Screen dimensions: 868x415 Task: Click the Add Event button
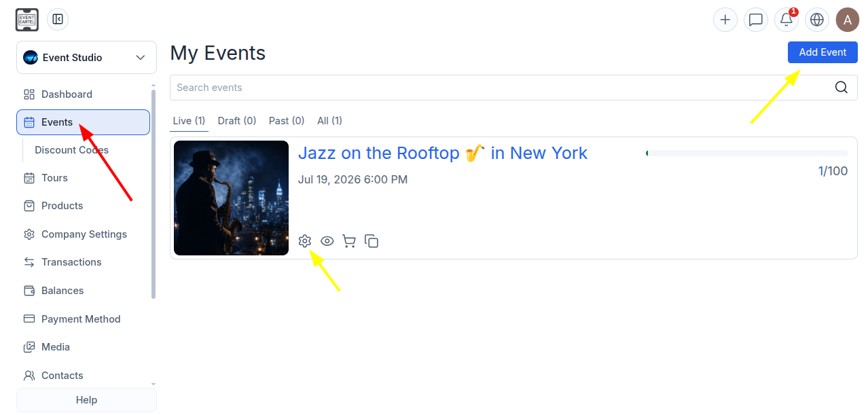pyautogui.click(x=822, y=52)
